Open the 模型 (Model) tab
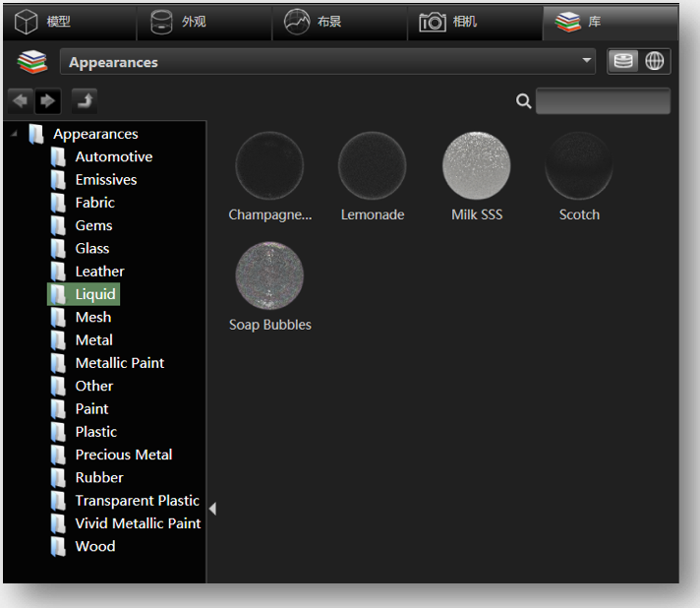700x608 pixels. (x=69, y=22)
